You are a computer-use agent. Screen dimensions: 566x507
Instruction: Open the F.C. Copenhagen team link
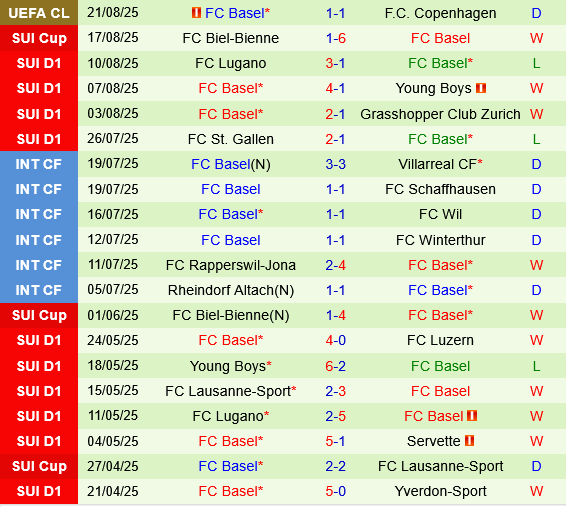point(440,13)
